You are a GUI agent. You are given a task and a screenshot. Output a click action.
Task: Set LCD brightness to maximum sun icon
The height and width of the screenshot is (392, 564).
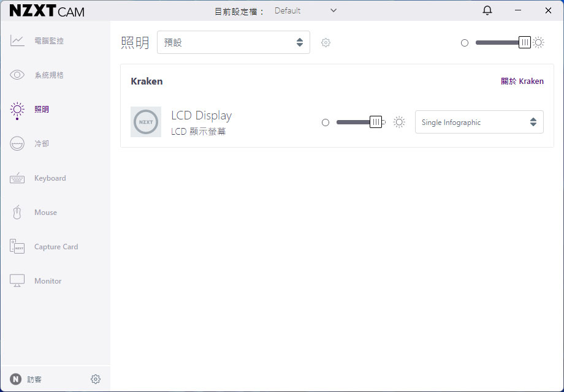(399, 122)
